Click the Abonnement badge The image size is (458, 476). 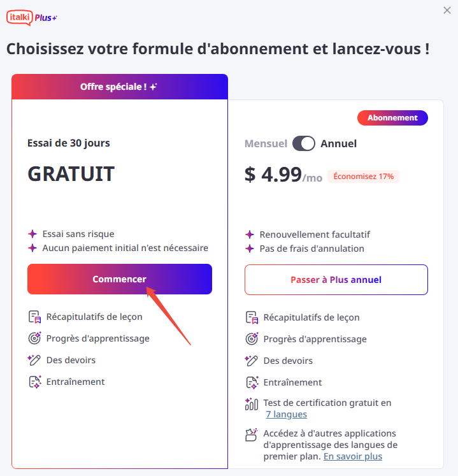click(x=392, y=118)
